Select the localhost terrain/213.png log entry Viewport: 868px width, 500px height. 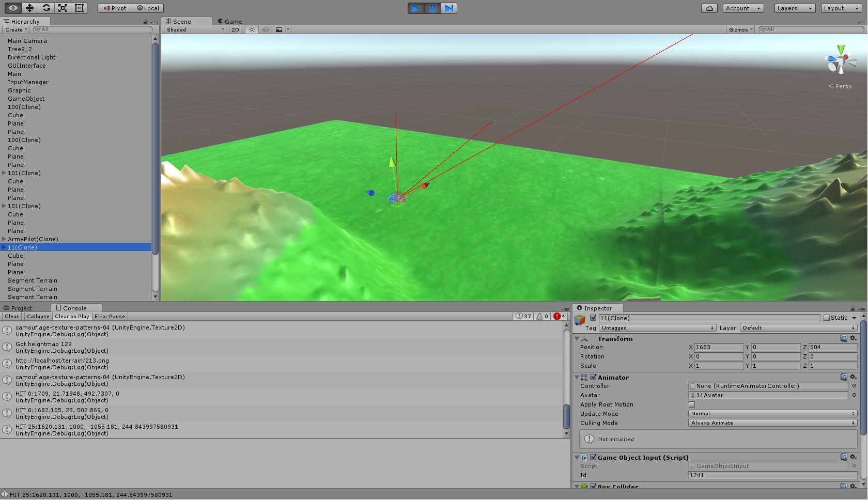pos(282,364)
